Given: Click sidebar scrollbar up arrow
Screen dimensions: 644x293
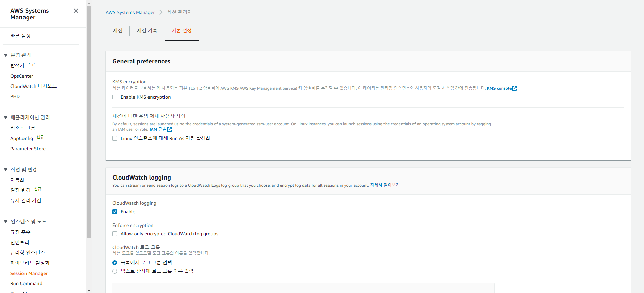Looking at the screenshot, I should (x=89, y=3).
